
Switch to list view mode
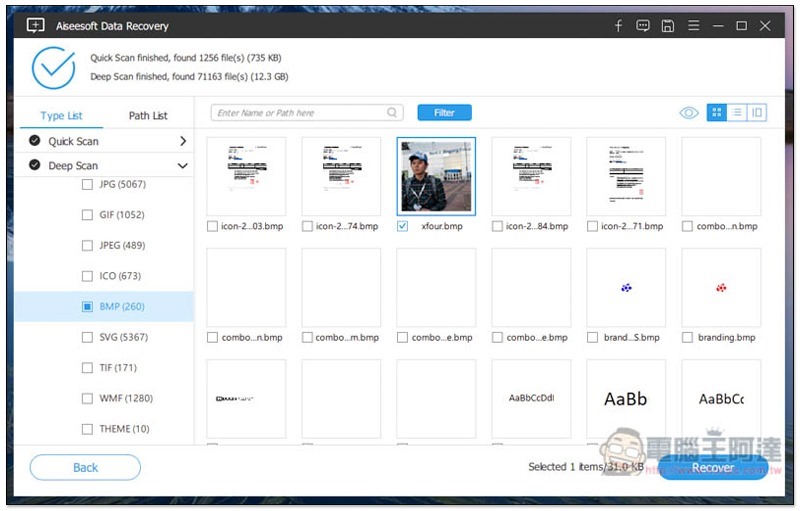tap(737, 113)
